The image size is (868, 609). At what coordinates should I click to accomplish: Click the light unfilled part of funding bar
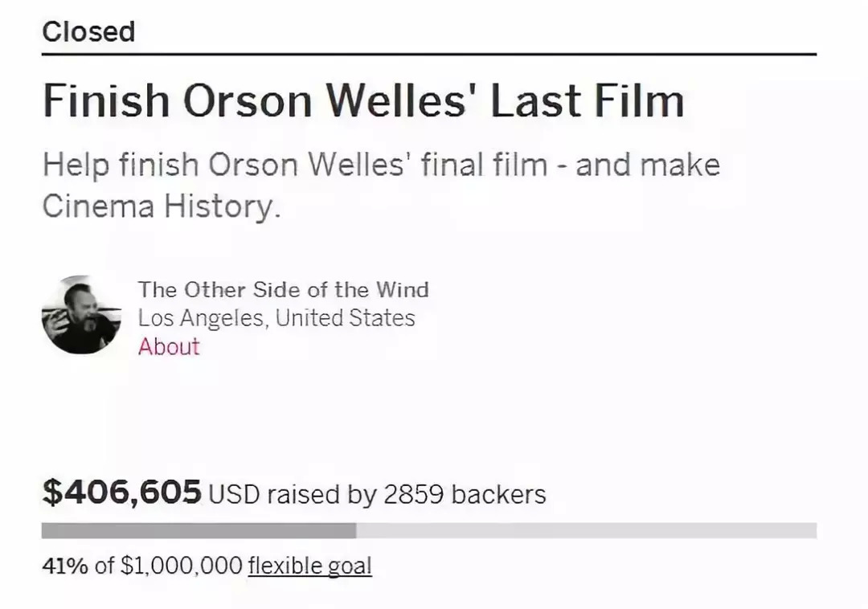tap(586, 531)
